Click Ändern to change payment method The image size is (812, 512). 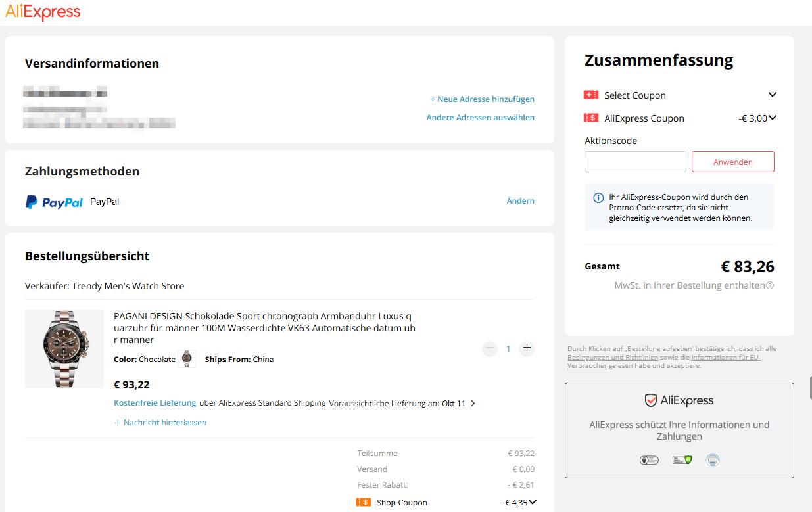pos(520,201)
